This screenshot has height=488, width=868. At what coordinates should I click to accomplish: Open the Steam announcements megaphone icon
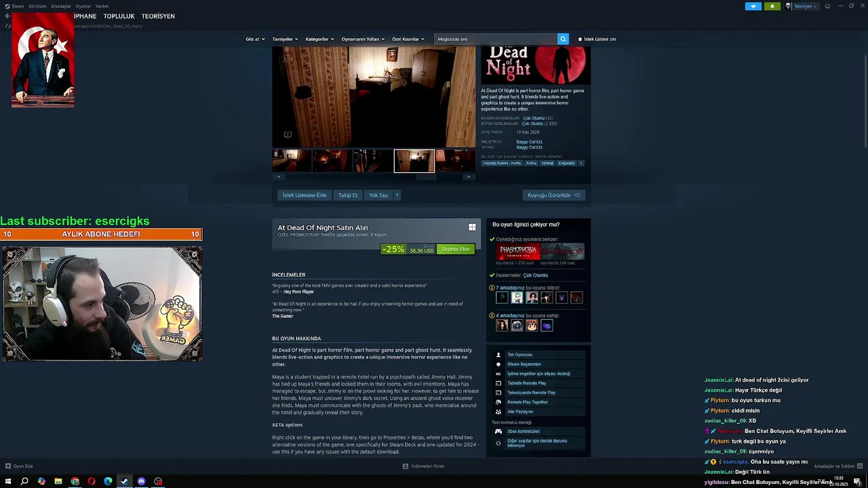point(753,6)
